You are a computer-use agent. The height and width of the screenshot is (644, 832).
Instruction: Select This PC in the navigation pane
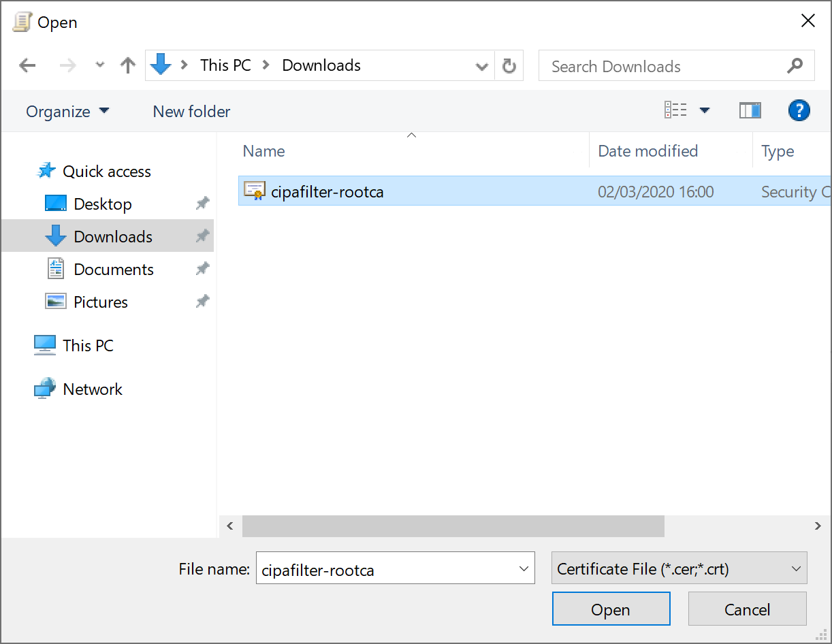tap(88, 345)
